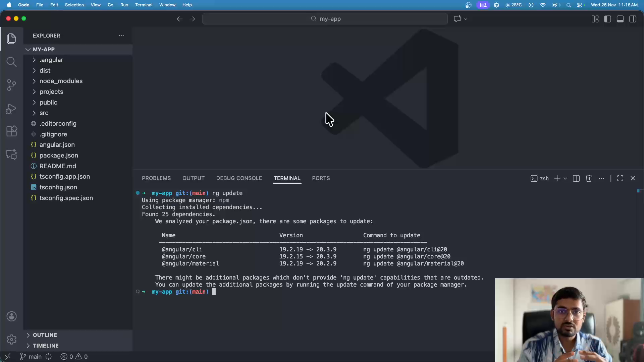Open the Search view in Activity Bar

point(12,62)
